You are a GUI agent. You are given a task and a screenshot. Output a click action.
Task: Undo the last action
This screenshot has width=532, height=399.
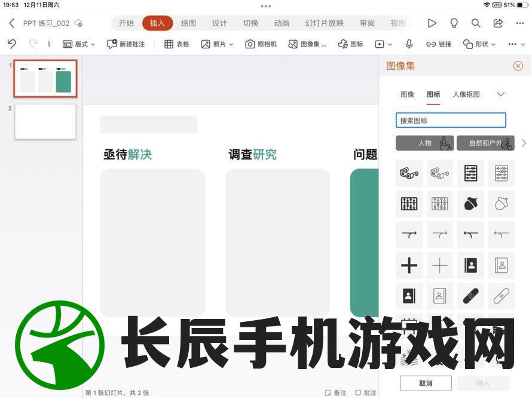12,44
